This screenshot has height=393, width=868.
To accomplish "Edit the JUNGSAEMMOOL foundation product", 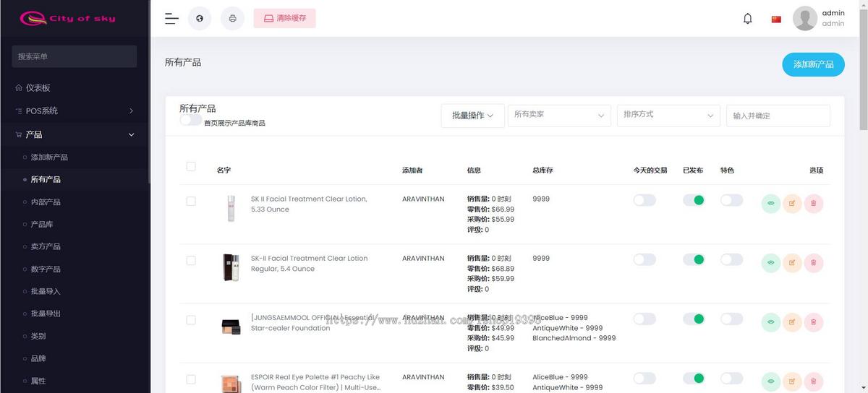I will (792, 322).
